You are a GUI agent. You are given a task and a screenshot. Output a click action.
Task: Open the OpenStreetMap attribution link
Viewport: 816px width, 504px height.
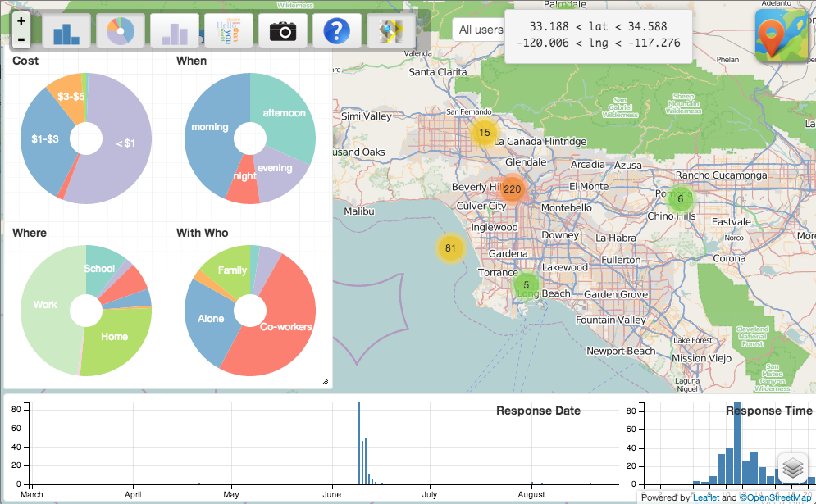[776, 497]
